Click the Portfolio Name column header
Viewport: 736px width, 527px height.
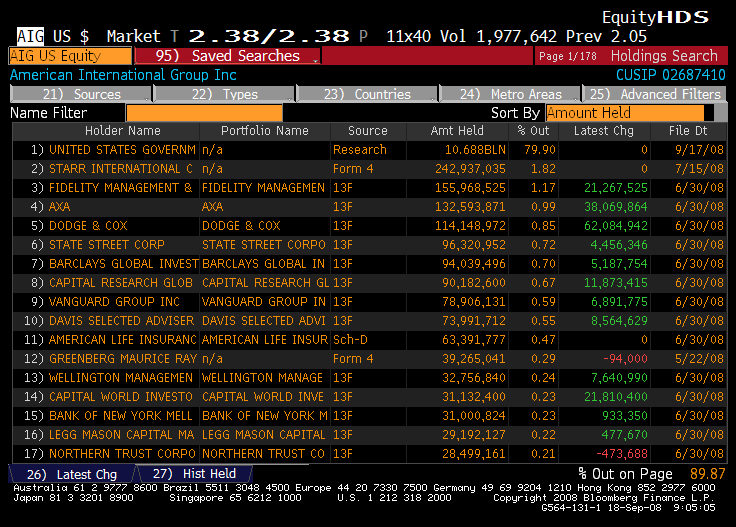click(265, 131)
